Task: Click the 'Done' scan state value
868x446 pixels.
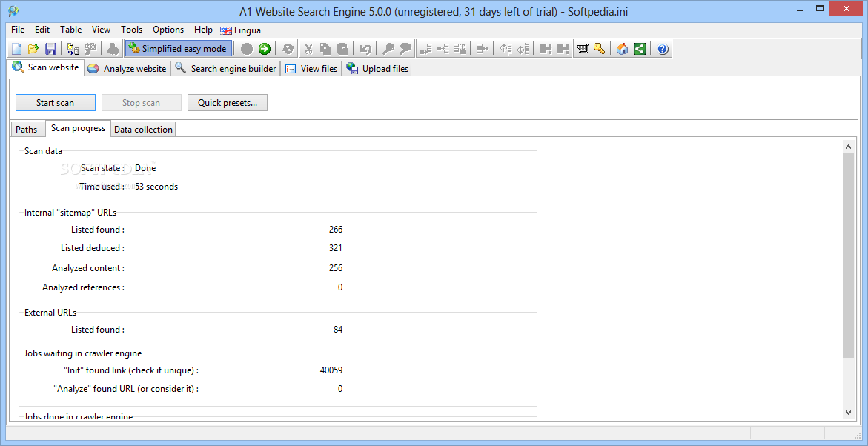Action: 145,168
